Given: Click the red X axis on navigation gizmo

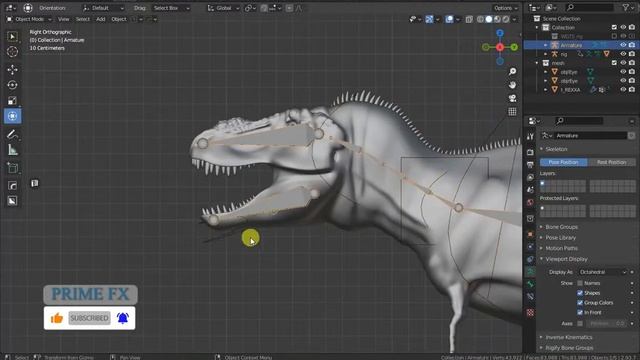Looking at the screenshot, I should [500, 47].
